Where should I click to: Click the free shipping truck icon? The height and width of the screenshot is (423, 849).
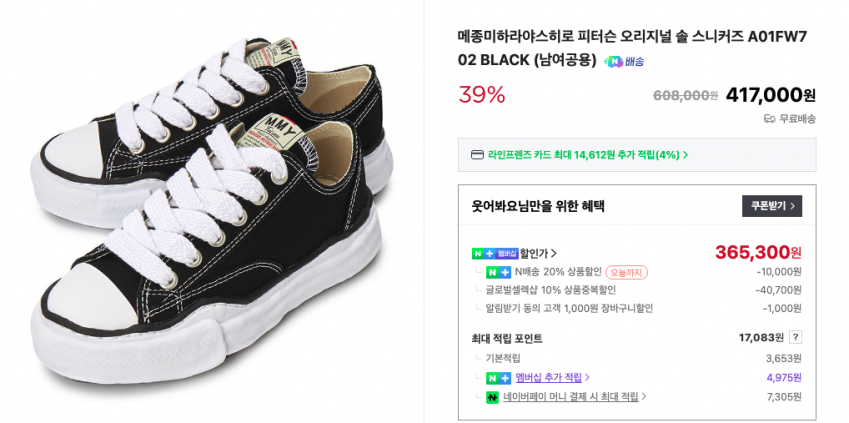coord(769,119)
